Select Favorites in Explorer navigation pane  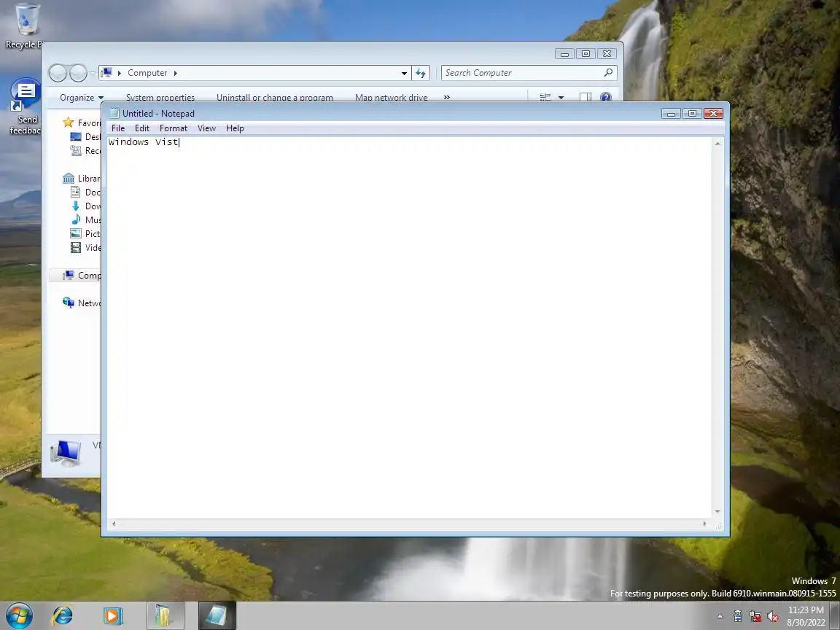81,122
